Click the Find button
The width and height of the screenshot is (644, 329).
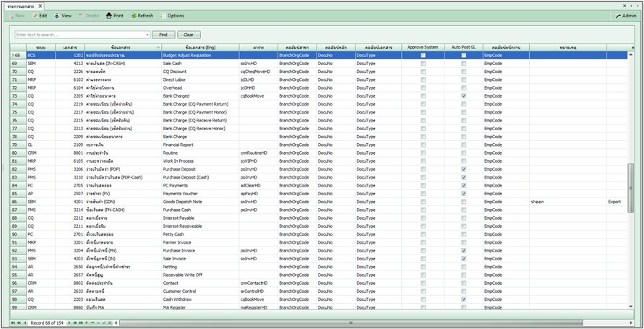tap(163, 34)
